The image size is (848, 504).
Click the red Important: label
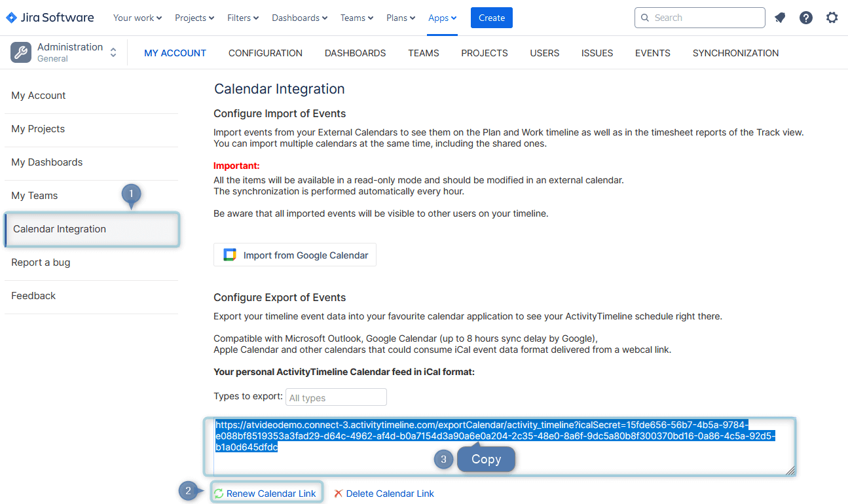tap(236, 166)
